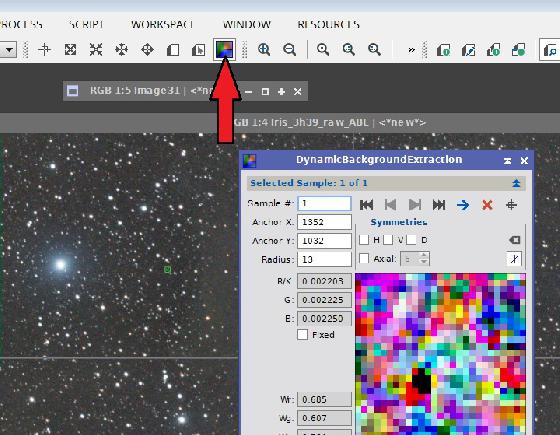
Task: Click the new preview page icon
Action: point(173,50)
